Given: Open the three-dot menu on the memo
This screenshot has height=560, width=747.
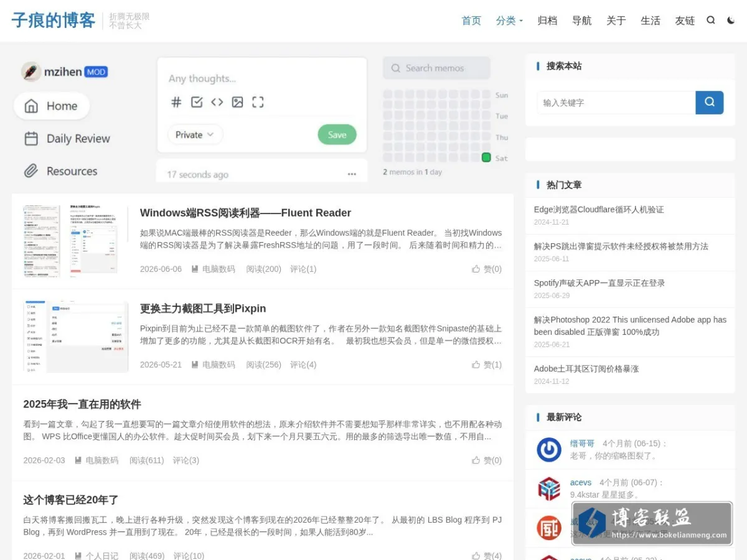Looking at the screenshot, I should pyautogui.click(x=352, y=174).
